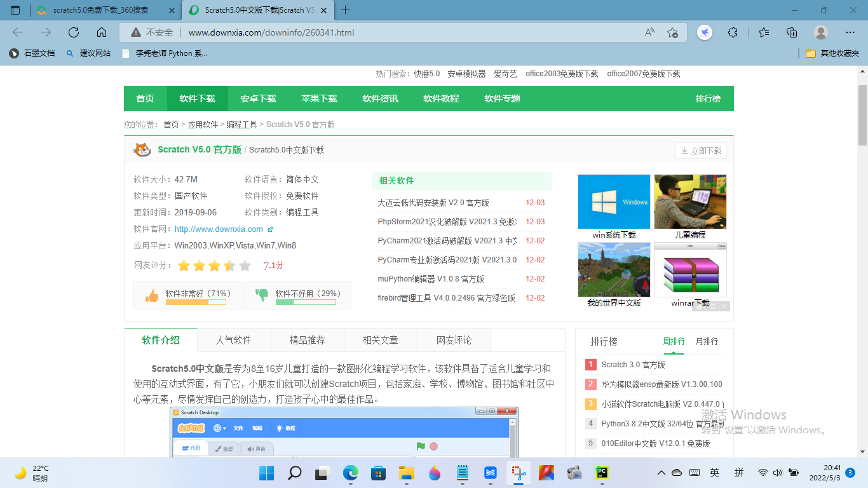Switch to the 人气软件 tab

coord(234,340)
